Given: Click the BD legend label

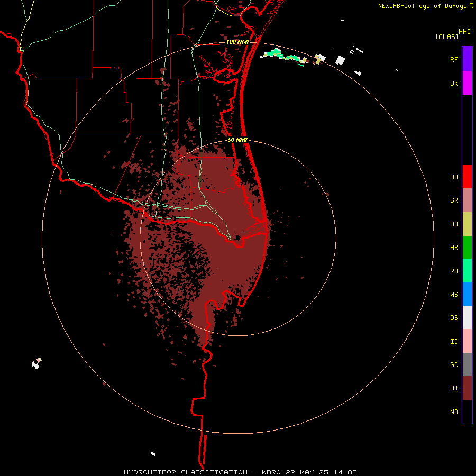Looking at the screenshot, I should (x=454, y=224).
